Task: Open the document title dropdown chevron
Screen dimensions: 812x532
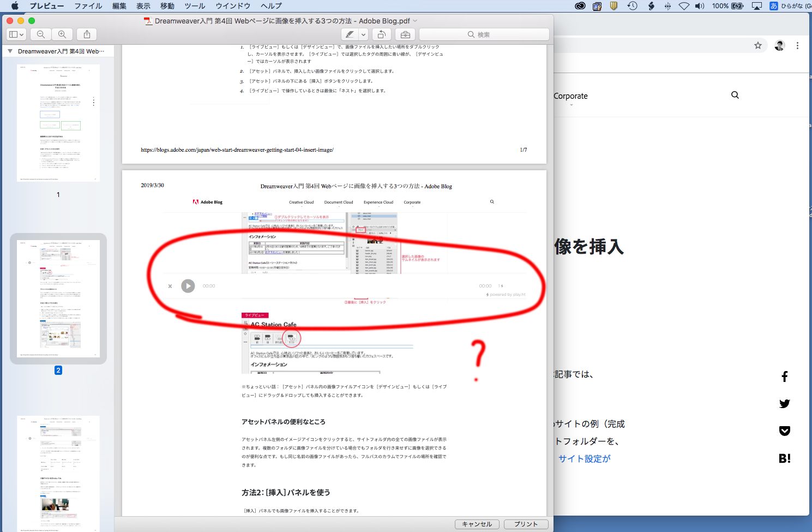Action: click(415, 21)
